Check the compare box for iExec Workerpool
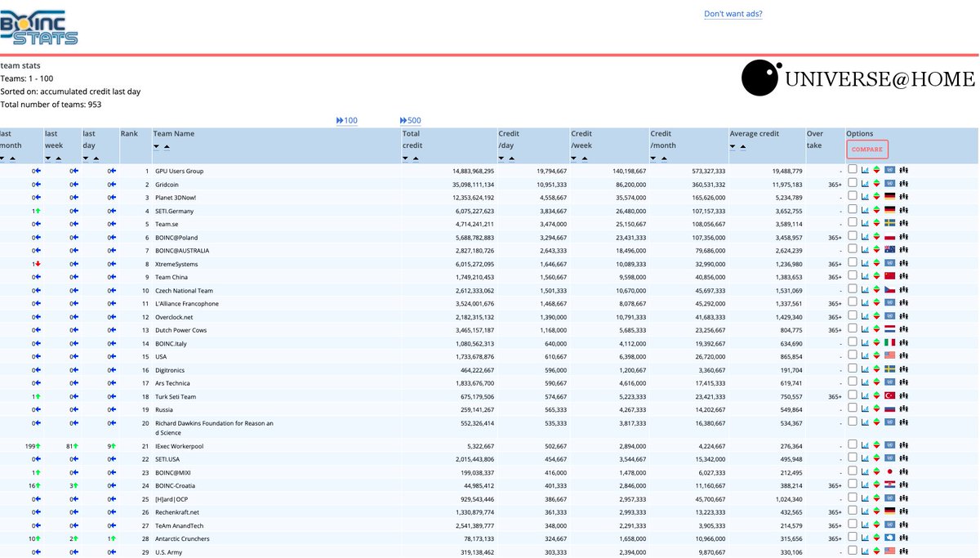 853,444
